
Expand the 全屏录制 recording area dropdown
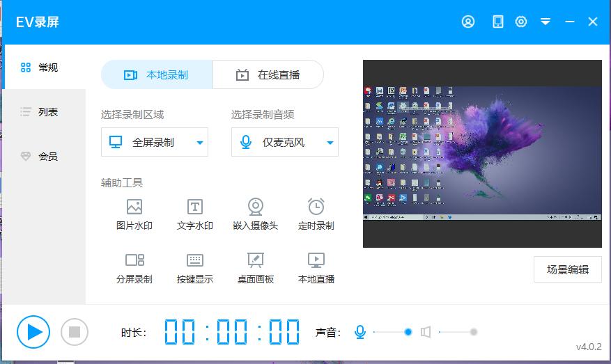pos(155,142)
